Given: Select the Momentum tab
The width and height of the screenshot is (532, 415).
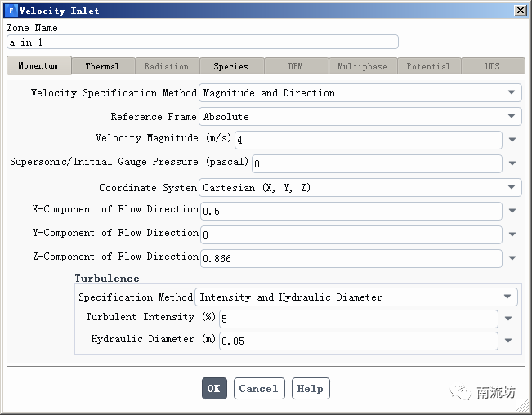Looking at the screenshot, I should pos(38,66).
